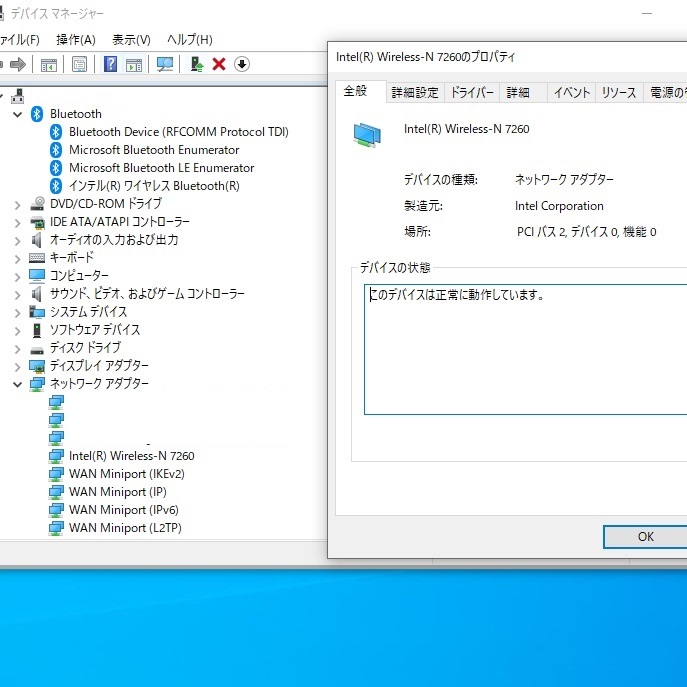687x687 pixels.
Task: Expand ソフトウェア デバイス category
Action: click(18, 330)
